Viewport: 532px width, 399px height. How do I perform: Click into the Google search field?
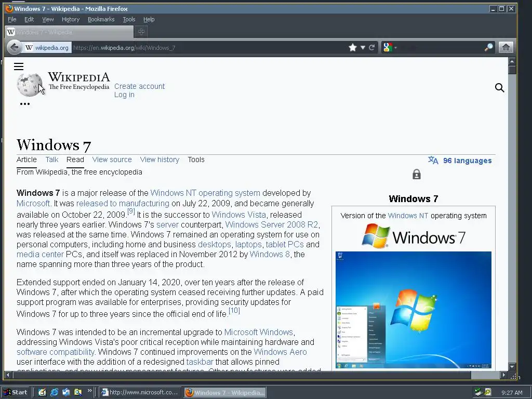[441, 47]
